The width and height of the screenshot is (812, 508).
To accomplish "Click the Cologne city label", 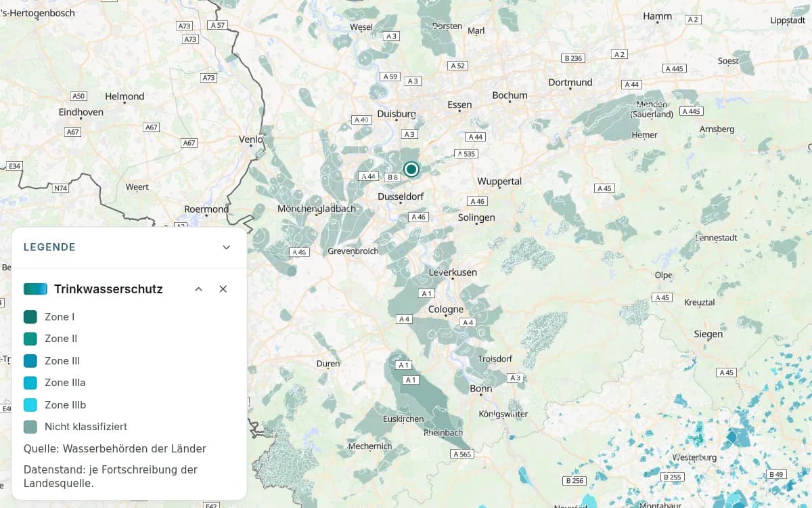I will pos(446,310).
